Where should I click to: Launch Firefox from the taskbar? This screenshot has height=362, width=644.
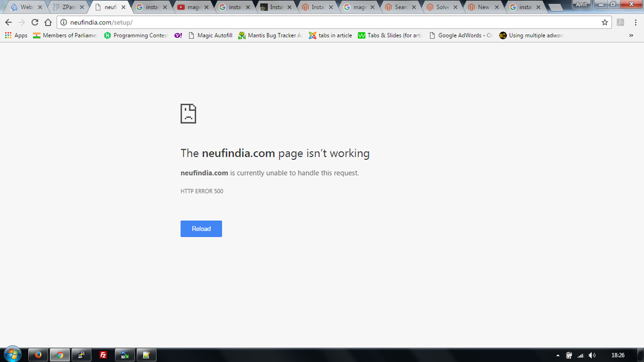point(38,355)
